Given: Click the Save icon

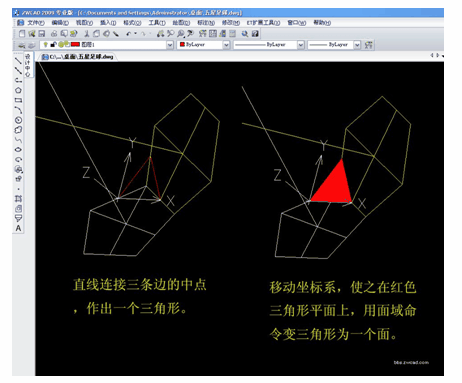Looking at the screenshot, I should tap(42, 34).
